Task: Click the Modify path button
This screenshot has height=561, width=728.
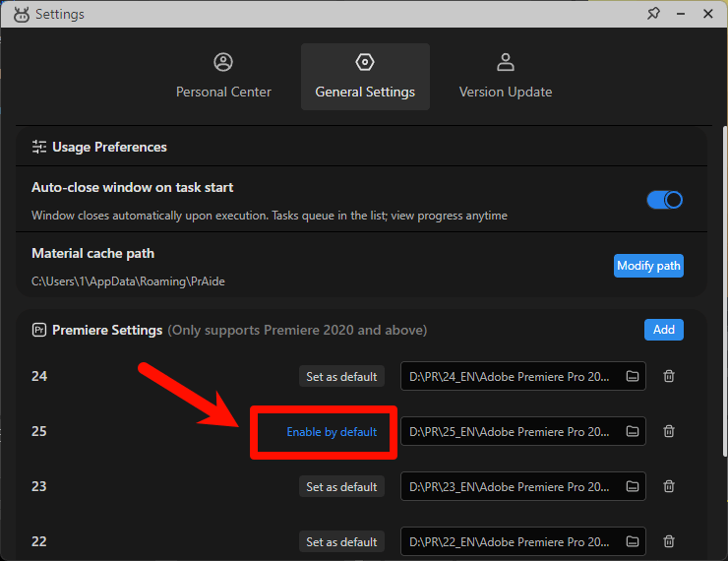Action: click(x=648, y=266)
